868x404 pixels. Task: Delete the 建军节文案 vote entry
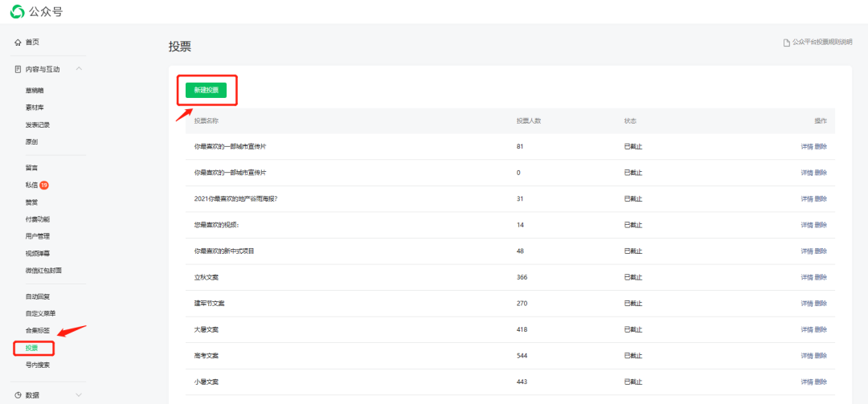tap(821, 304)
